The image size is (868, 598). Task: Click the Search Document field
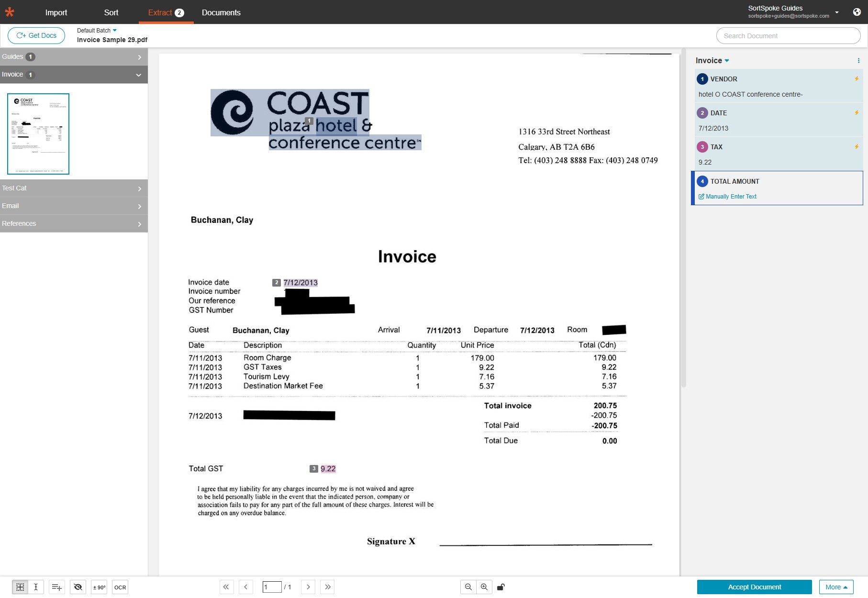[x=788, y=36]
